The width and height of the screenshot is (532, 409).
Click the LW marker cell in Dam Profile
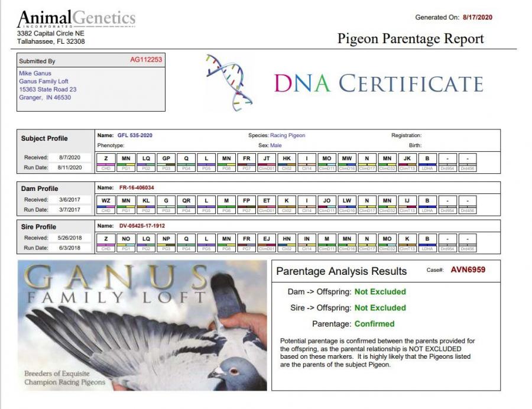pos(347,204)
